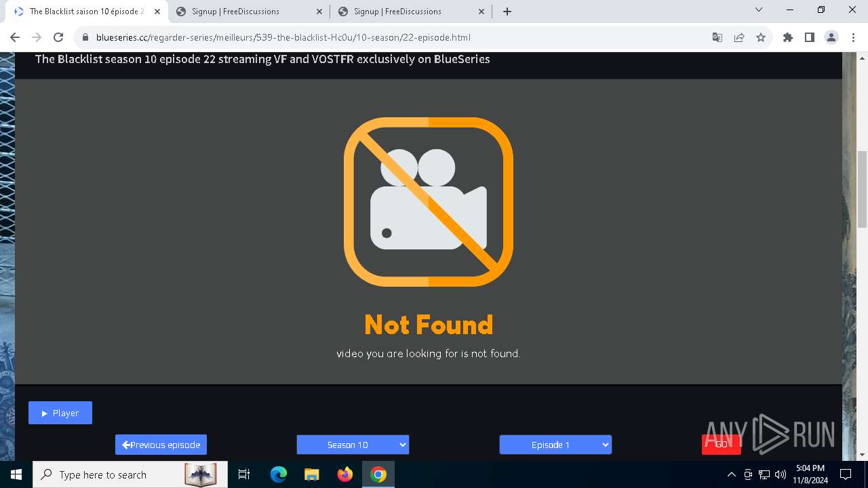Reload the BlueSeries page
The width and height of the screenshot is (868, 488).
pos(58,37)
